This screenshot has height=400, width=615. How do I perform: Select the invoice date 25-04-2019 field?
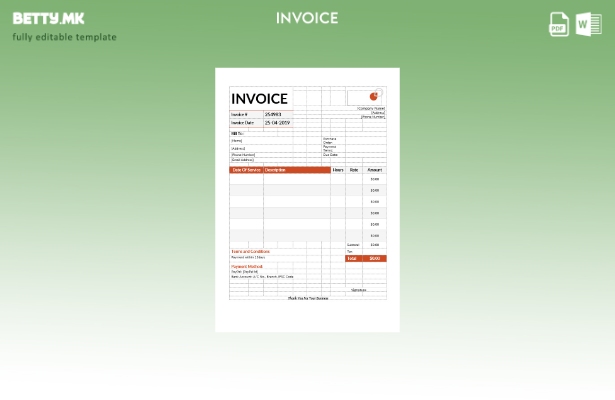tap(277, 123)
